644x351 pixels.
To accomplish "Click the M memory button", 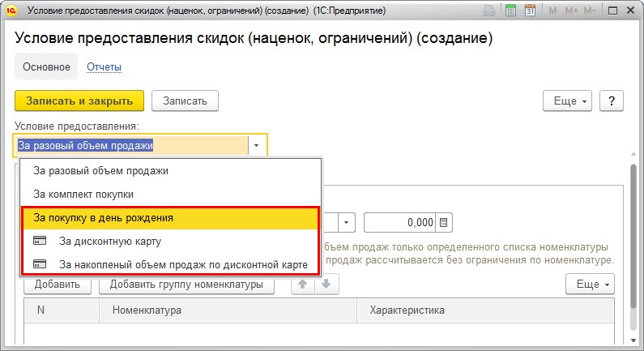I will [x=552, y=11].
